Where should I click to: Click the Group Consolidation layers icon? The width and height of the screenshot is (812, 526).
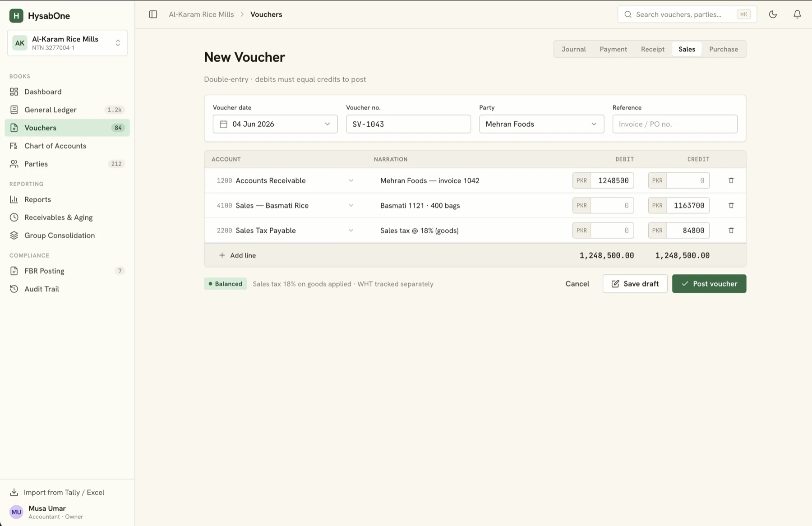[14, 235]
